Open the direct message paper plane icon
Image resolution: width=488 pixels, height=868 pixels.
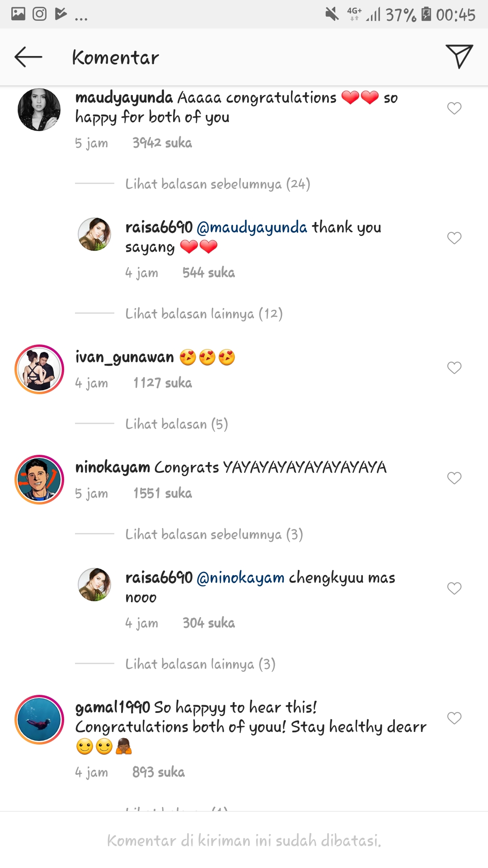[x=459, y=57]
